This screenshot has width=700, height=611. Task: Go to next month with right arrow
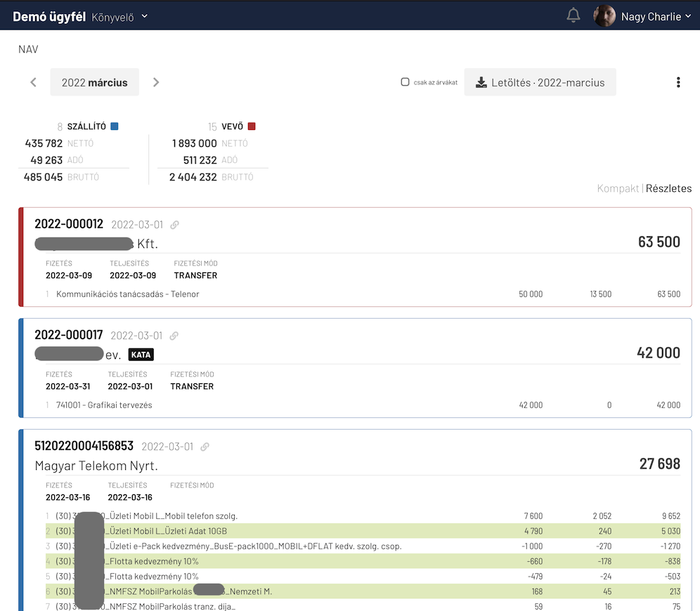coord(156,82)
